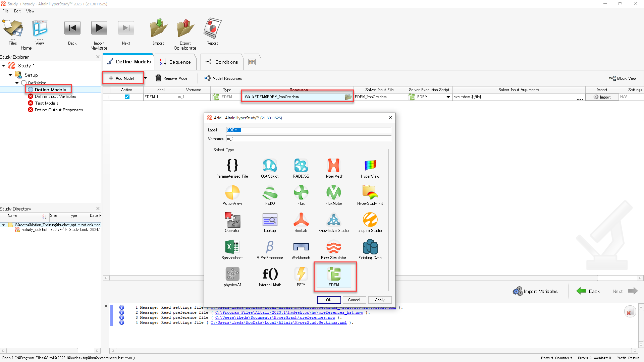This screenshot has width=644, height=362.
Task: Choose the Inspire Studio icon
Action: coord(370,220)
